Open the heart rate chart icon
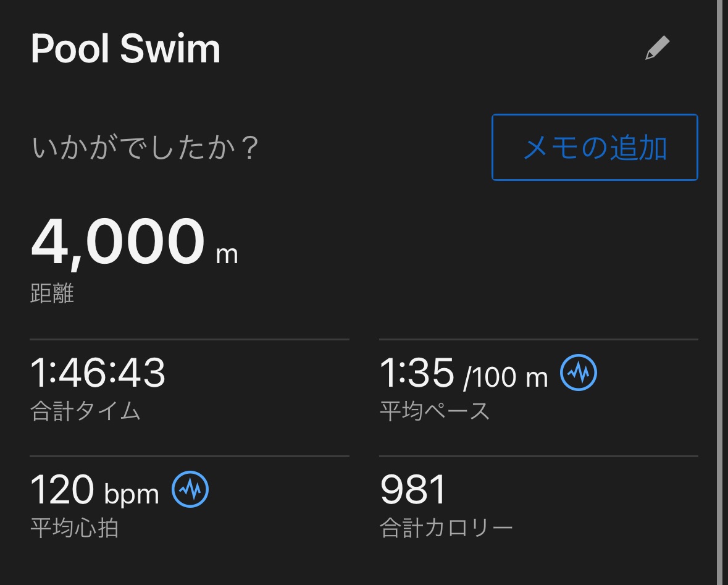This screenshot has width=728, height=585. (x=190, y=489)
